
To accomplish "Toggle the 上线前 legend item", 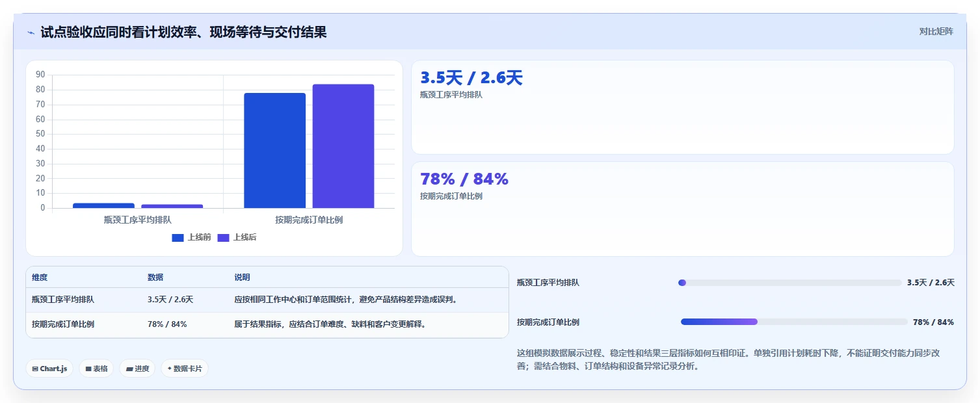I will 191,237.
